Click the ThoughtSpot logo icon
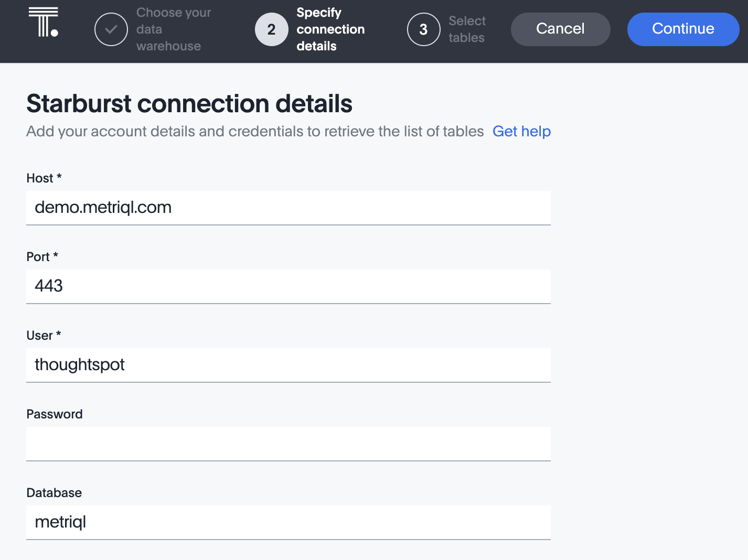The width and height of the screenshot is (748, 560). 43,23
